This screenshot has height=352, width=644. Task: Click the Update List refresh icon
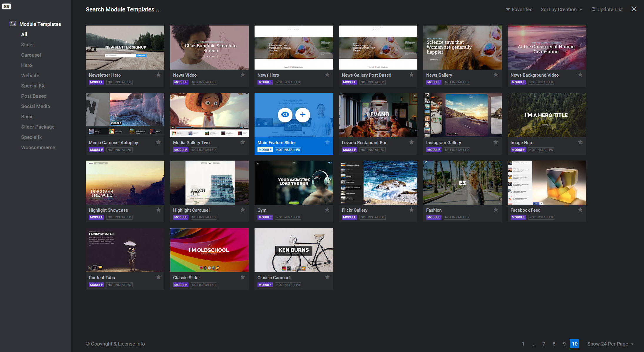[593, 9]
